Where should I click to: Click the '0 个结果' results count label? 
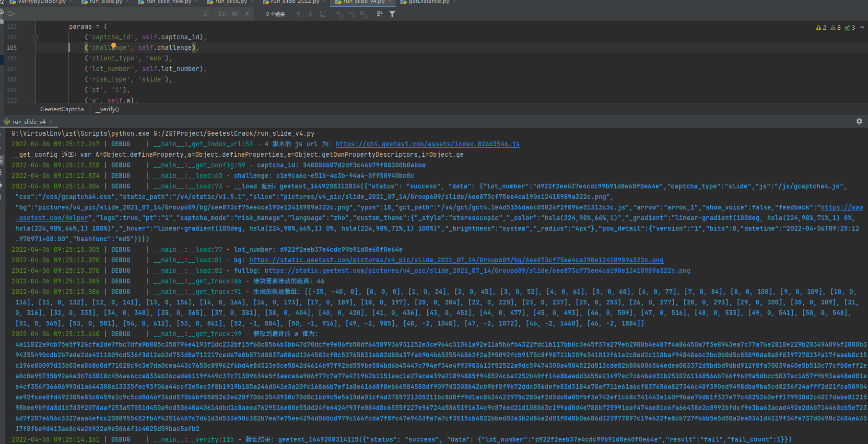[275, 14]
